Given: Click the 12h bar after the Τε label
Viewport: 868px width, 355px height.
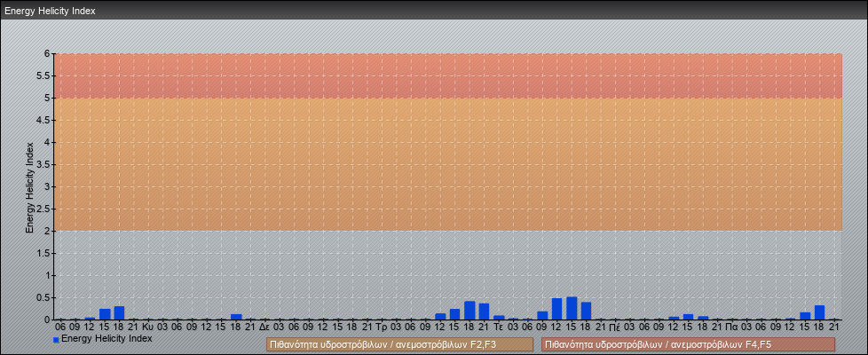Looking at the screenshot, I should [556, 309].
